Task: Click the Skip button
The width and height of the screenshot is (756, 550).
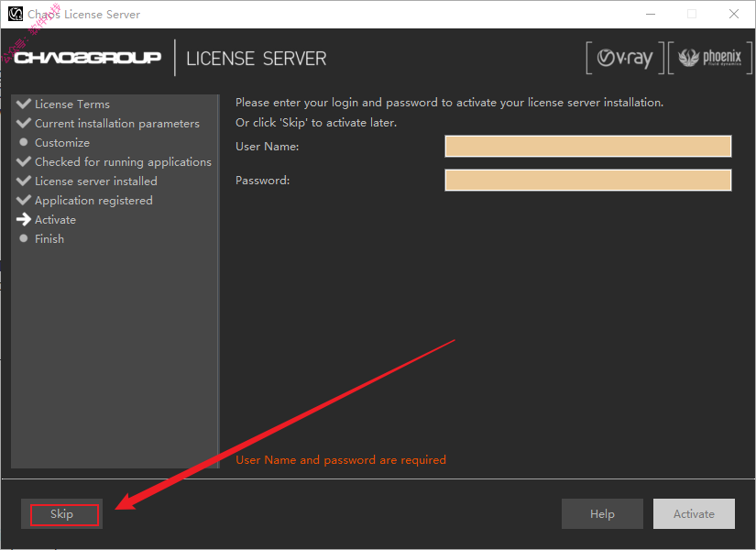Action: [x=61, y=514]
